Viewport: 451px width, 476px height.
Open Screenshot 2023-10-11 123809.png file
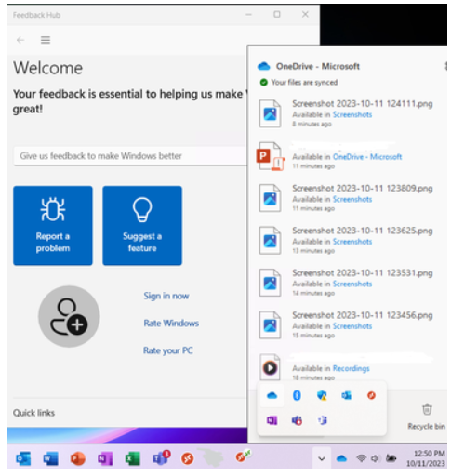click(x=363, y=189)
